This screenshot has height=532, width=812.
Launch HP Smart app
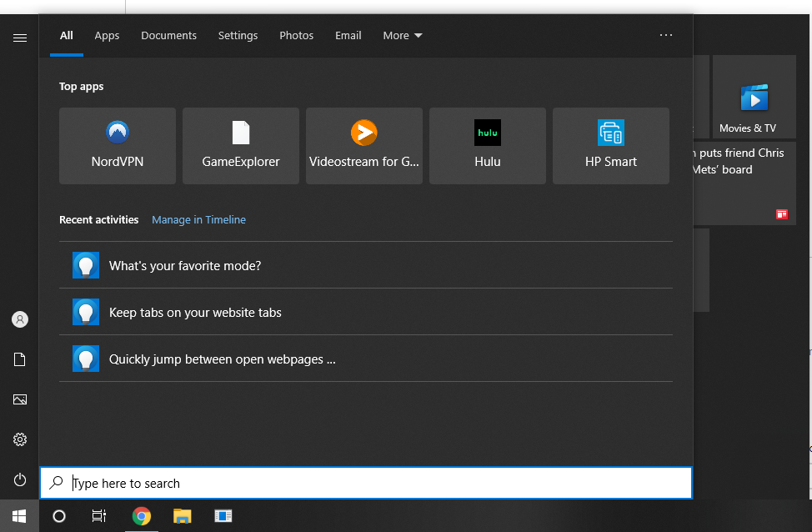(610, 146)
